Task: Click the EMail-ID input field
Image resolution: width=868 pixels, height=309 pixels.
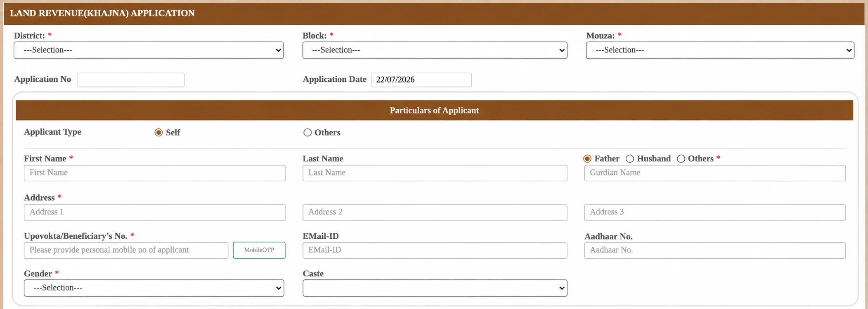Action: pyautogui.click(x=435, y=250)
